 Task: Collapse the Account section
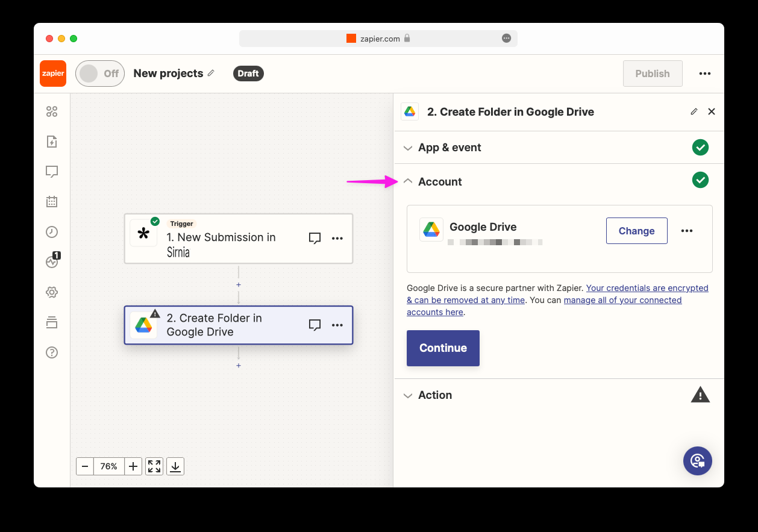[559, 181]
